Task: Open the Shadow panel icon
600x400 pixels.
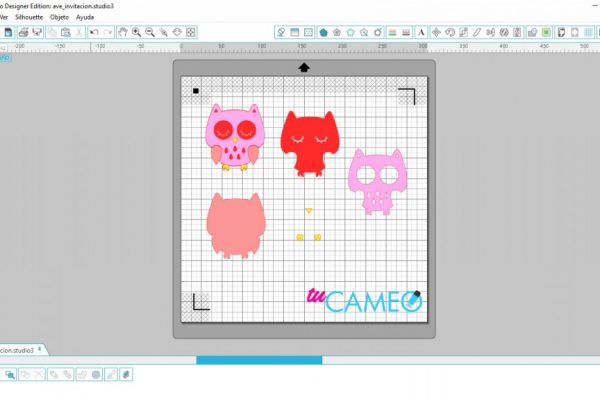Action: click(x=364, y=33)
